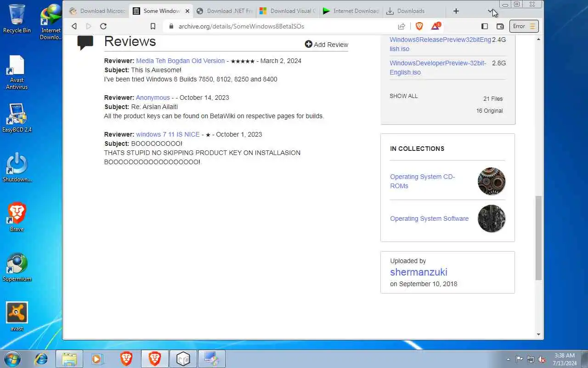The image size is (588, 368).
Task: Click the 21 Files text
Action: 493,99
